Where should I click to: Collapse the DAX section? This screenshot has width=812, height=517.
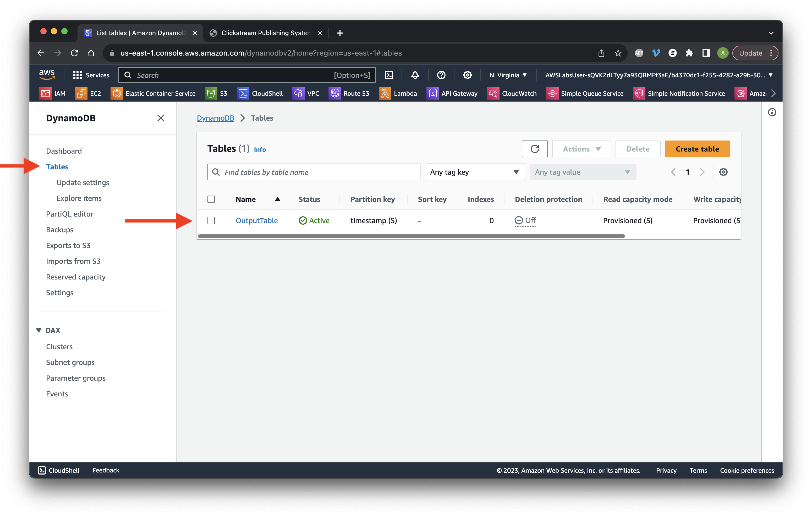(x=39, y=330)
